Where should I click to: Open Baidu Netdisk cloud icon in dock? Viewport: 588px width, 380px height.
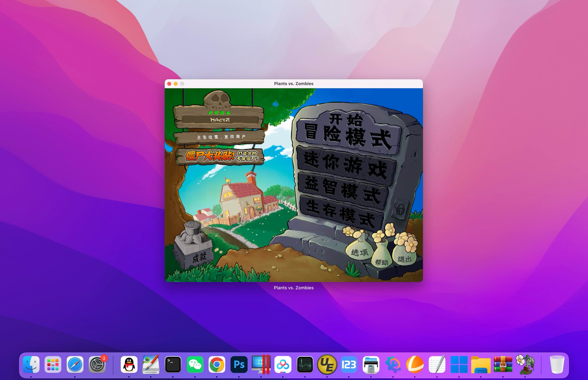coord(283,364)
